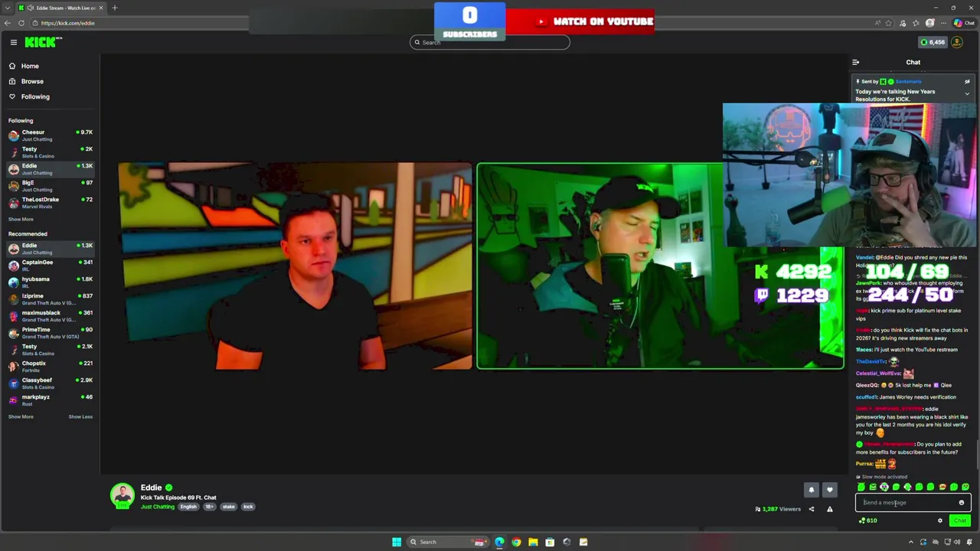Go to Home in sidebar
This screenshot has width=980, height=551.
point(30,66)
